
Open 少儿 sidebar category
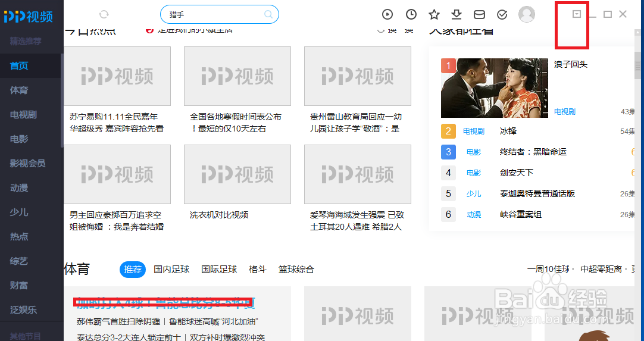[x=19, y=212]
